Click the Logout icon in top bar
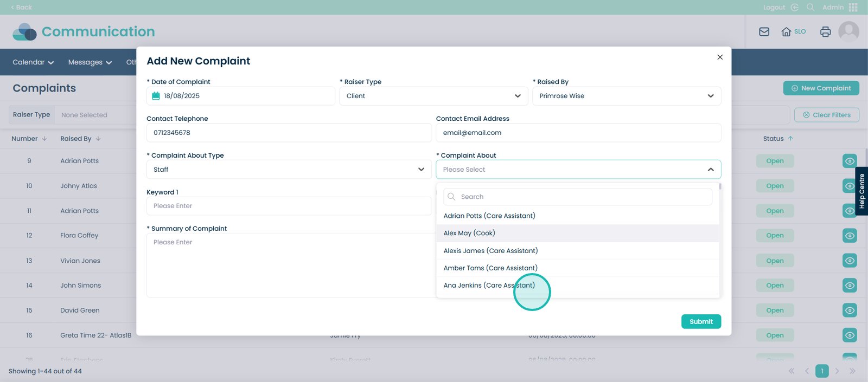 [x=794, y=7]
